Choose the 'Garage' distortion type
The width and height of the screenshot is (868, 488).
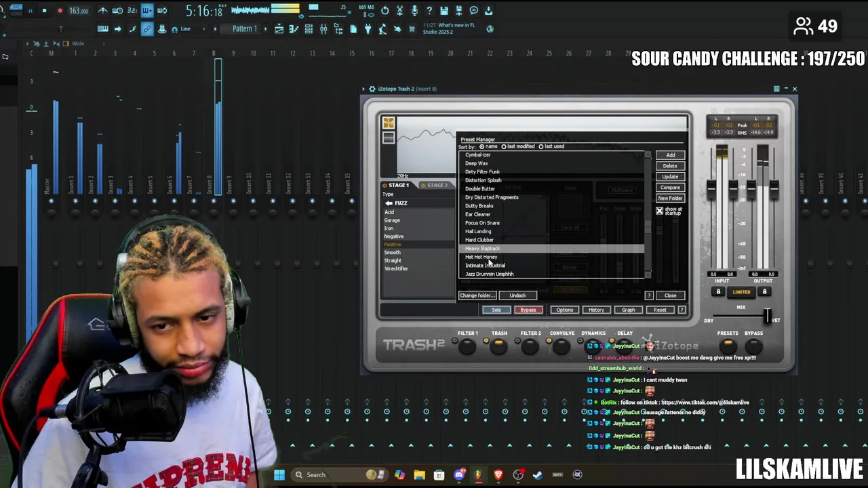coord(392,220)
